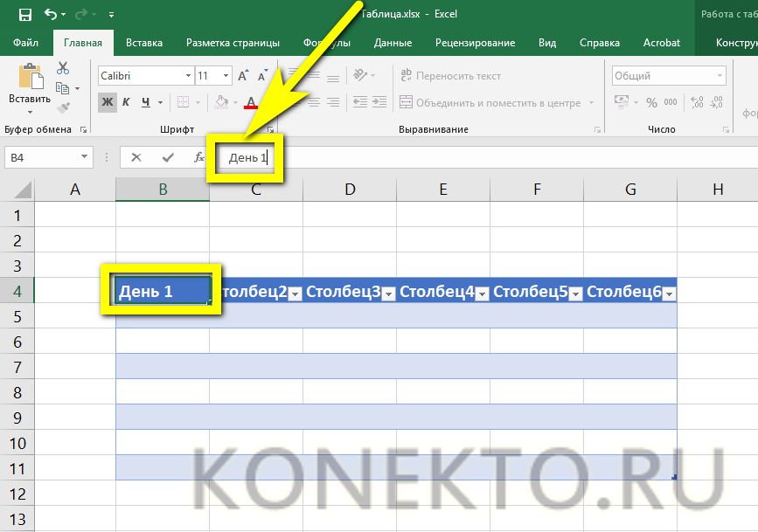Click the Paste (Вставить) clipboard icon

coord(30,79)
